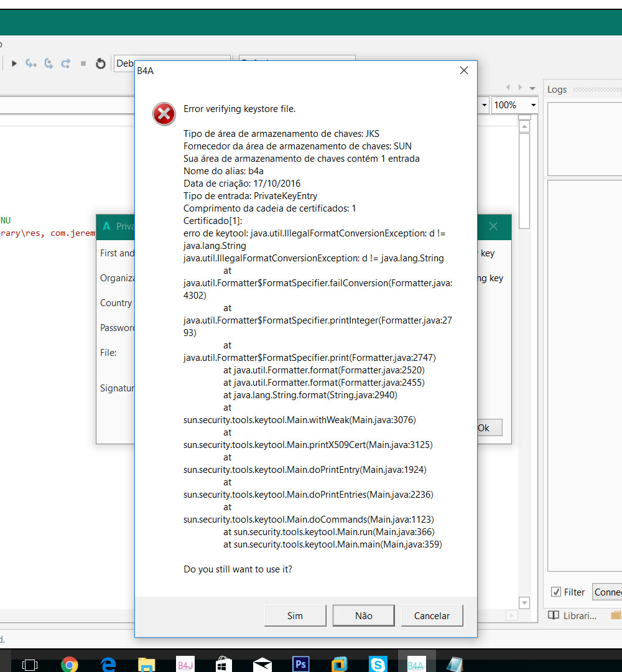Image resolution: width=622 pixels, height=672 pixels.
Task: Open Google Chrome from the taskbar
Action: pyautogui.click(x=69, y=665)
